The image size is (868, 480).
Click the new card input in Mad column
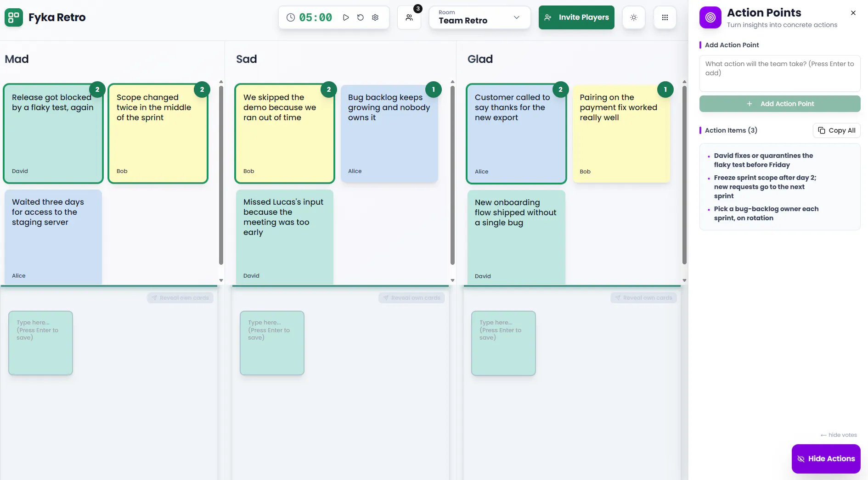click(40, 343)
